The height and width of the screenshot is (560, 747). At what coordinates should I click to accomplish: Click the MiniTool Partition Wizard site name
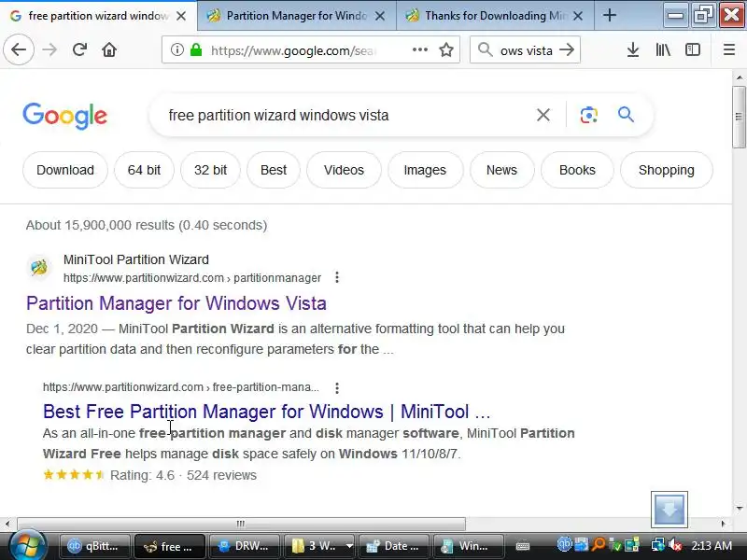136,259
